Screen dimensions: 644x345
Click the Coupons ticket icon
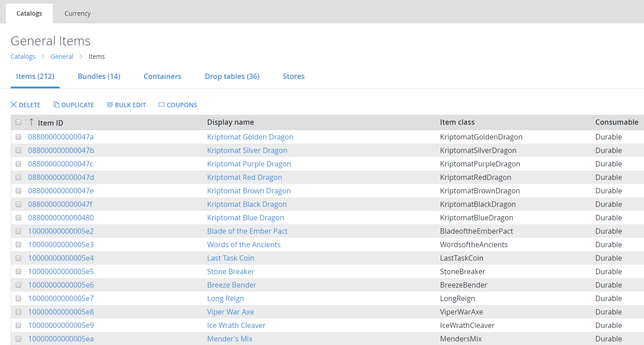pos(162,105)
